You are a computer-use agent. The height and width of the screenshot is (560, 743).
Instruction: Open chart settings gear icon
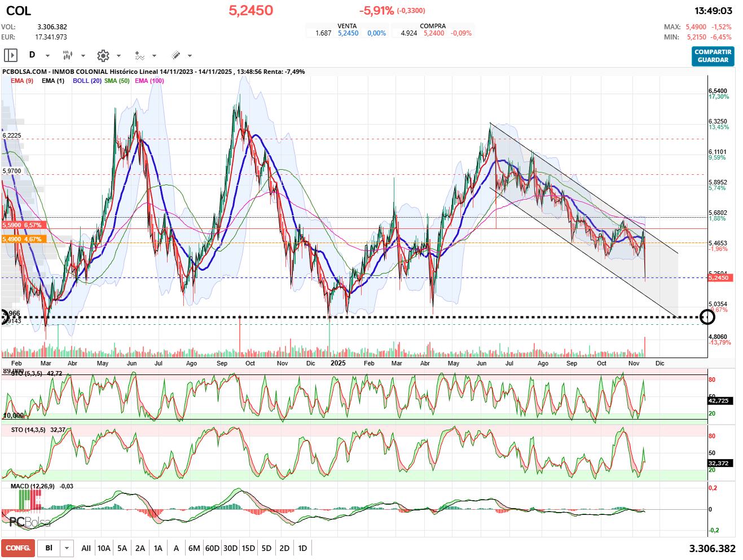[103, 55]
